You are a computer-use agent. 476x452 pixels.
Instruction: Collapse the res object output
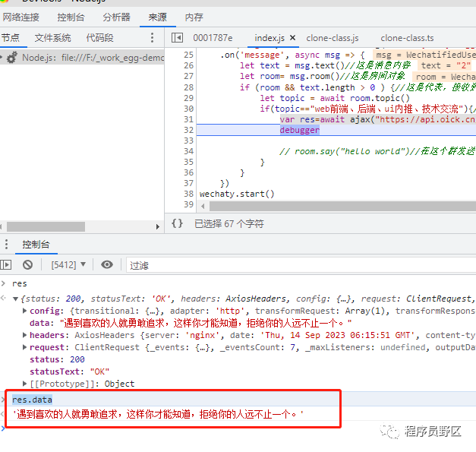(x=15, y=299)
